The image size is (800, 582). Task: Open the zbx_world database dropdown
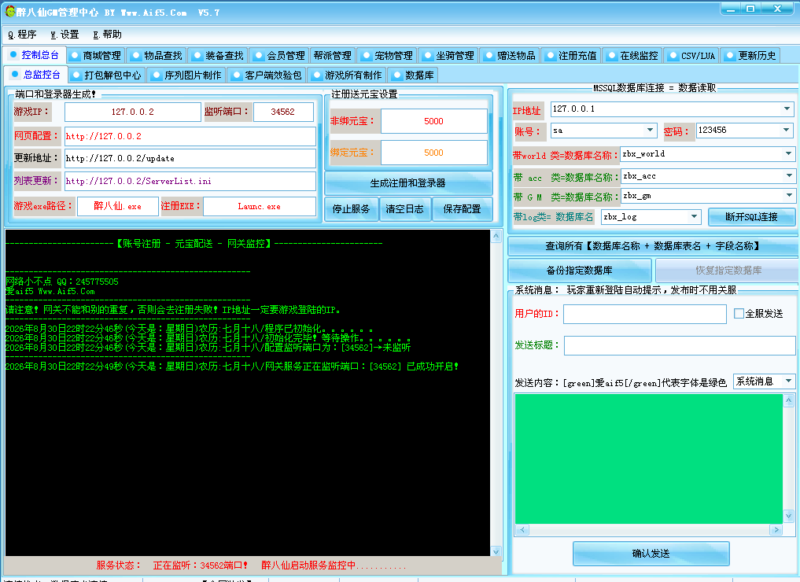tap(789, 154)
